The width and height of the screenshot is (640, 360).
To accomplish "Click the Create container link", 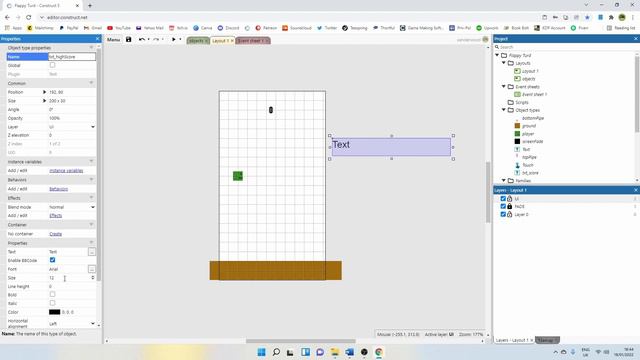I will point(56,234).
